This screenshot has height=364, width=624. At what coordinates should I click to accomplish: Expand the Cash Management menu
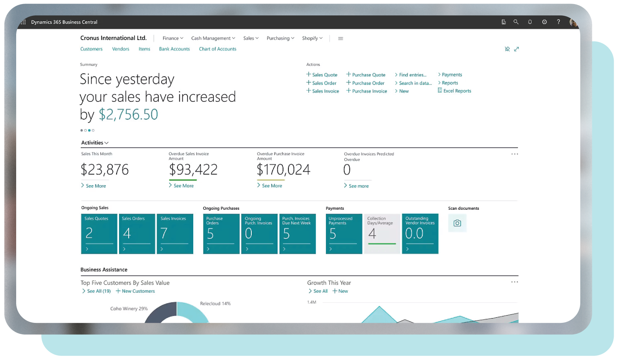pyautogui.click(x=213, y=38)
